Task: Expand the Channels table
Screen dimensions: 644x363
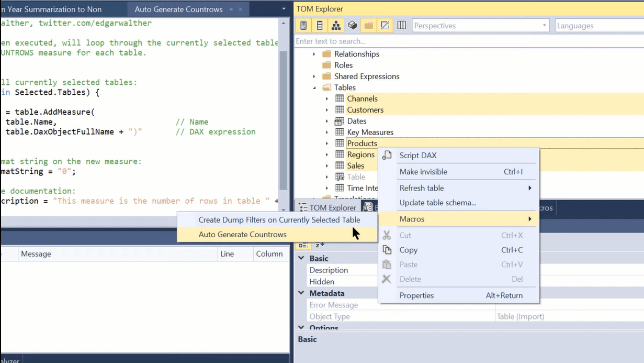Action: [x=327, y=98]
